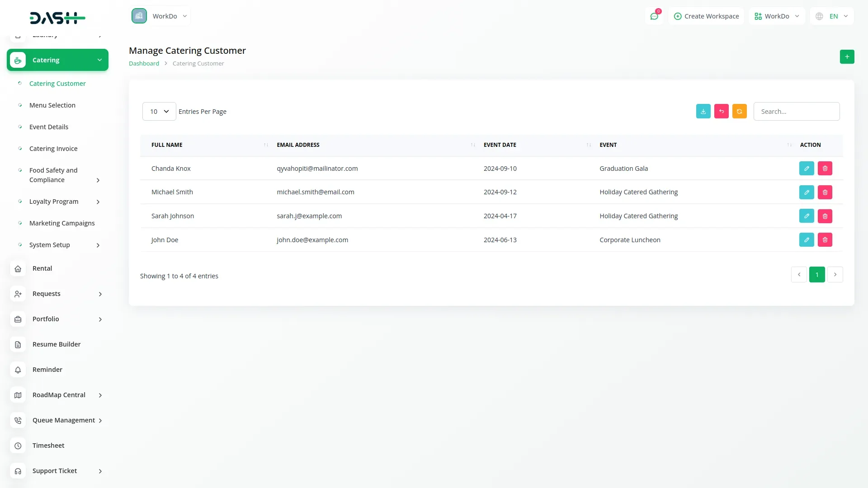This screenshot has height=488, width=868.
Task: Click the teal download/export icon button
Action: pos(703,112)
